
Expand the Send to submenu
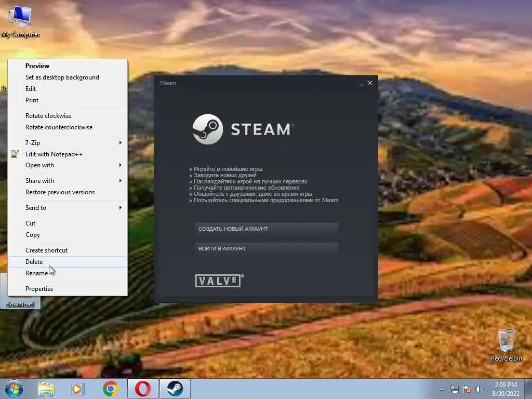click(68, 208)
